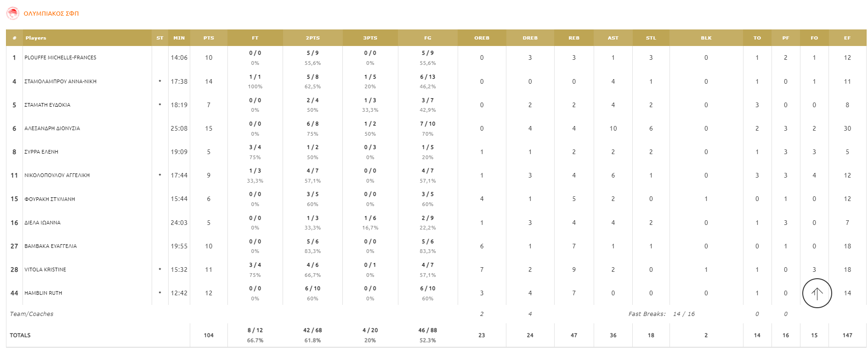
Task: Select player VITOLA KRISTINE
Action: 45,270
